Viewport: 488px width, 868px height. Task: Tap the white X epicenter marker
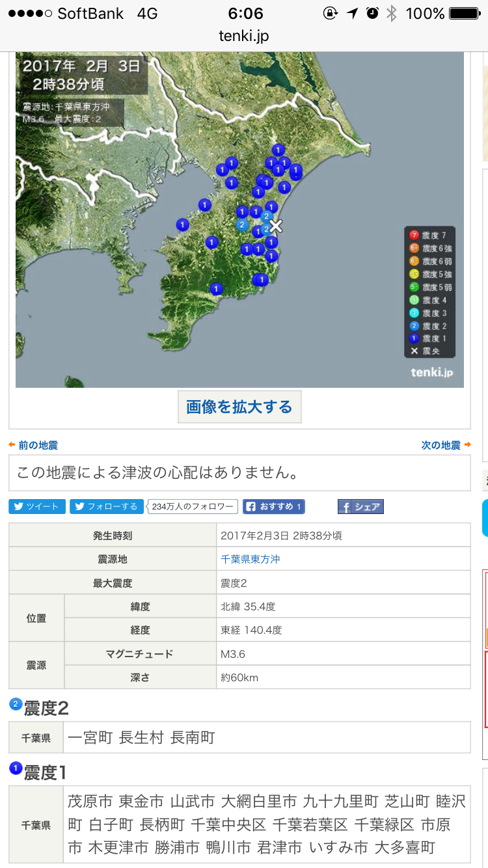(276, 226)
